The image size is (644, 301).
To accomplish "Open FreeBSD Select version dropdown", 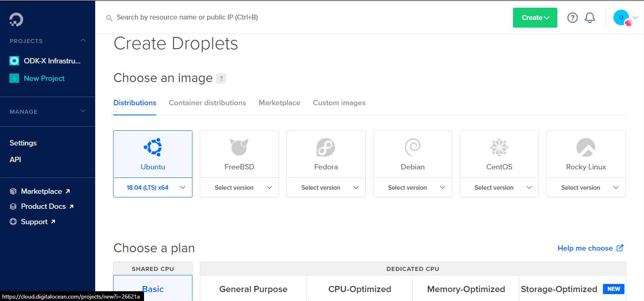I will [x=239, y=188].
